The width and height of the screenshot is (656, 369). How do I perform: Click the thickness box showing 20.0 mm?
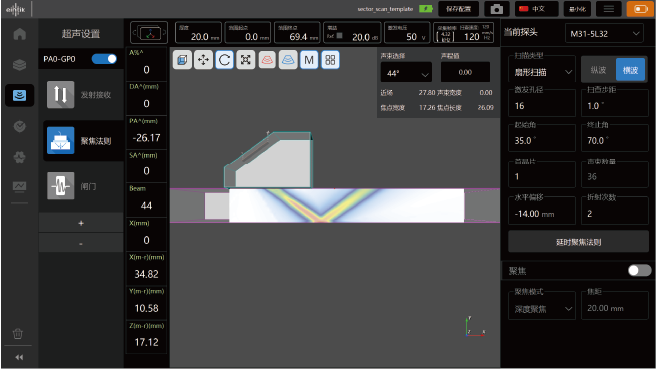click(198, 33)
